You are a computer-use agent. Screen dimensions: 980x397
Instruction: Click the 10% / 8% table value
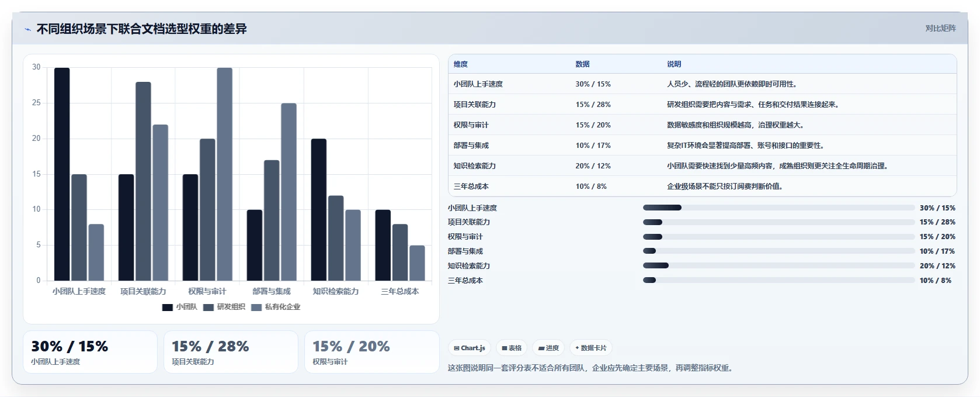click(x=591, y=187)
